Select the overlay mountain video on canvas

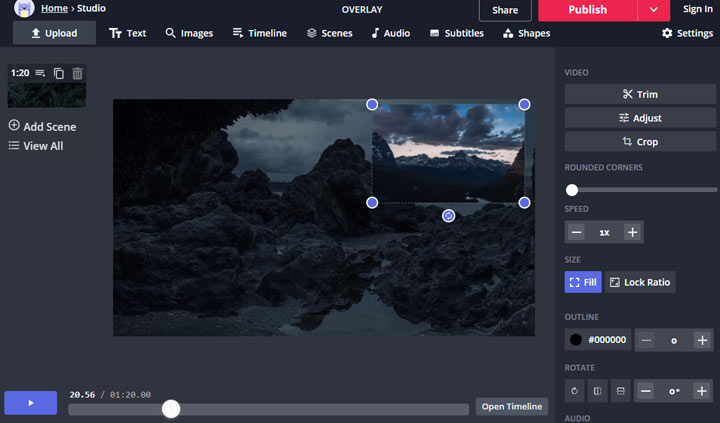[448, 153]
